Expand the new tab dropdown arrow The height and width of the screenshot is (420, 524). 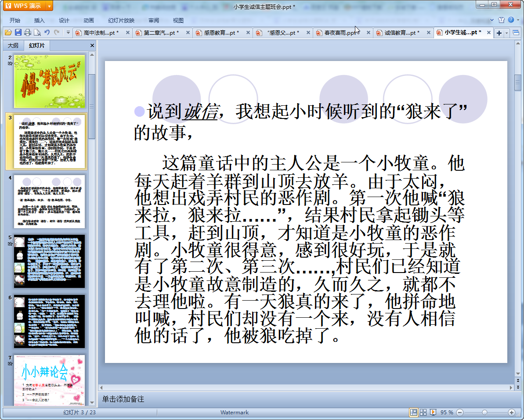point(506,33)
